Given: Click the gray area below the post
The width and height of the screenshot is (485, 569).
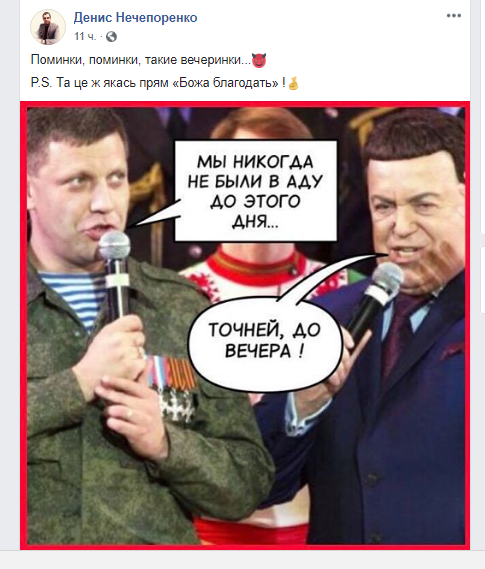Looking at the screenshot, I should pos(242,560).
